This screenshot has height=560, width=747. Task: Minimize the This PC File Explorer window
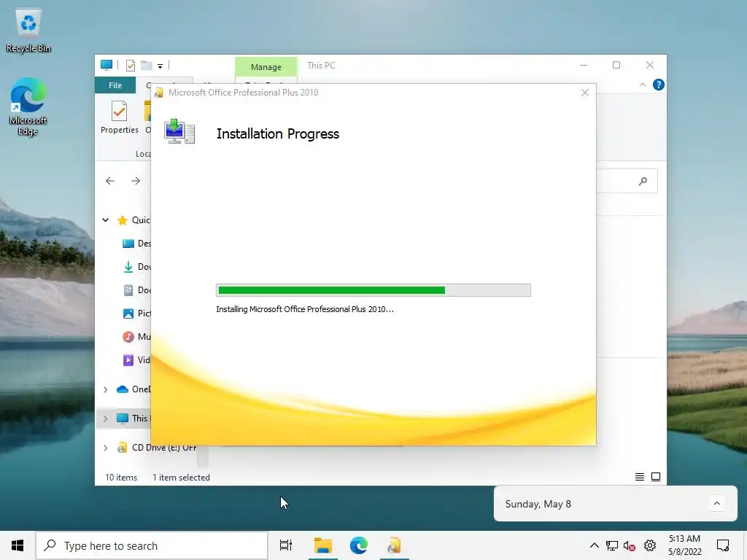click(584, 65)
